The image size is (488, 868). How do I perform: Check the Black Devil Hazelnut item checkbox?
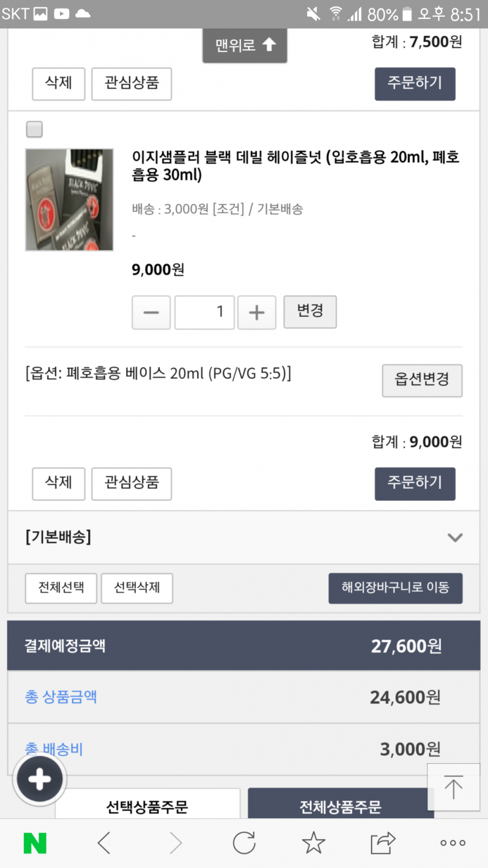[x=35, y=129]
